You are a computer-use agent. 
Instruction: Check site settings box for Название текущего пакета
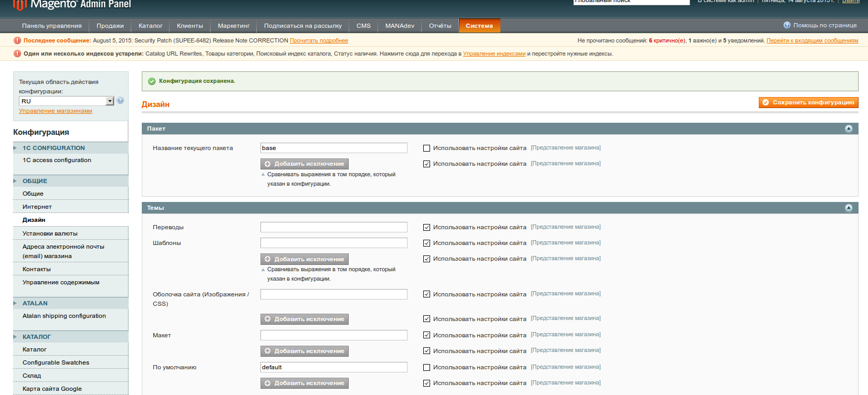[x=427, y=148]
